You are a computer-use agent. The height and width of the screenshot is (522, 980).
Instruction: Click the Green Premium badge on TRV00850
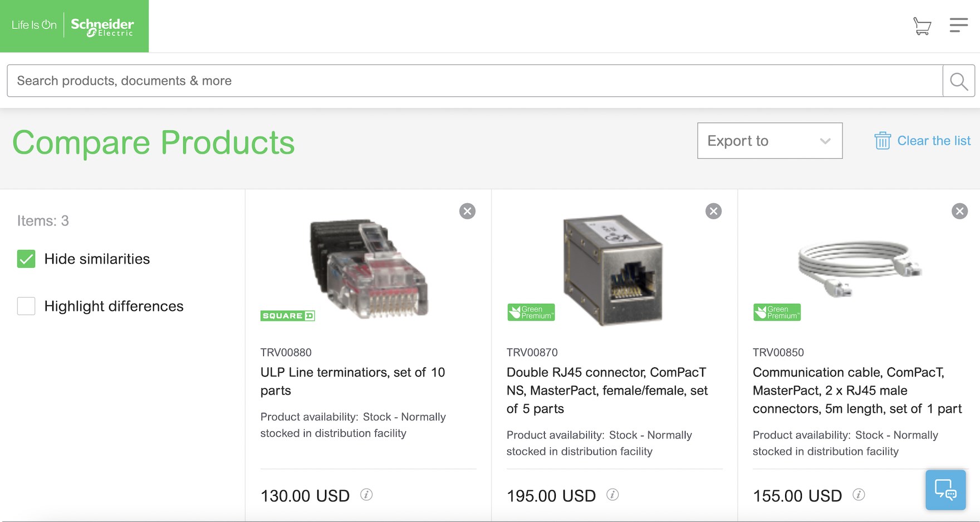point(777,312)
